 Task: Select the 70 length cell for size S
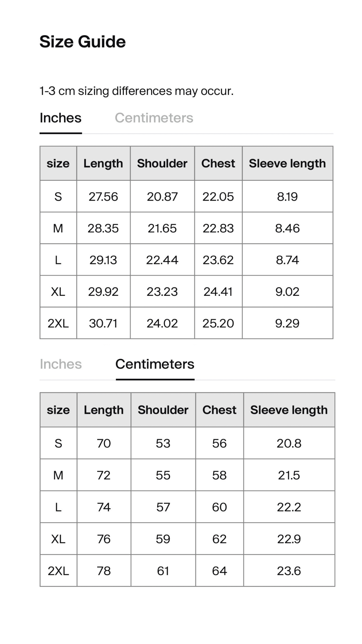click(104, 443)
